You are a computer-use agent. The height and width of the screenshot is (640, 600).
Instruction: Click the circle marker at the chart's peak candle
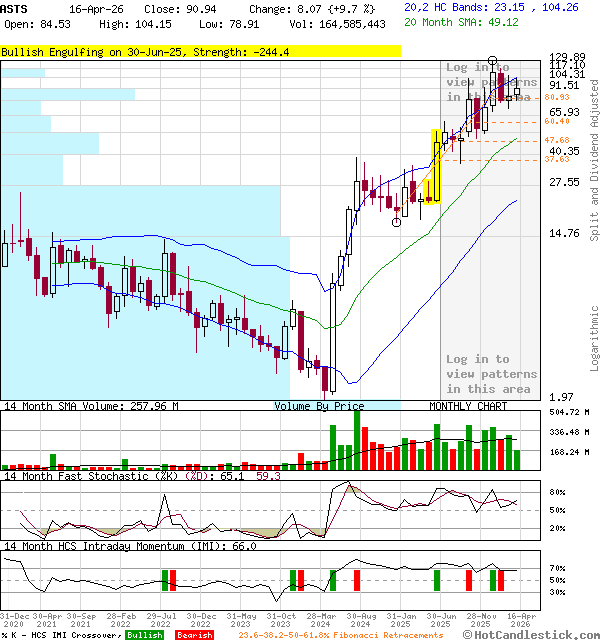click(x=492, y=62)
